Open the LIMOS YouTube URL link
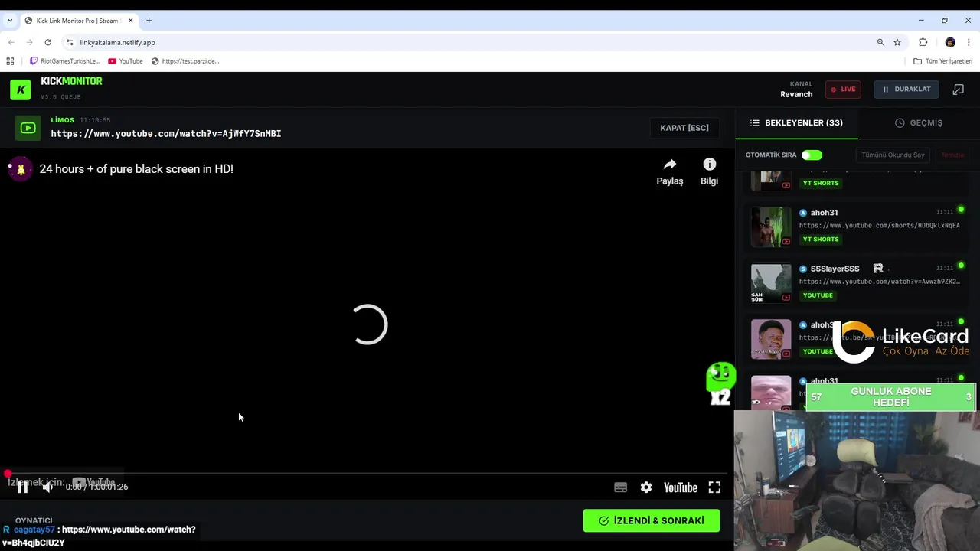This screenshot has height=551, width=980. pyautogui.click(x=166, y=134)
